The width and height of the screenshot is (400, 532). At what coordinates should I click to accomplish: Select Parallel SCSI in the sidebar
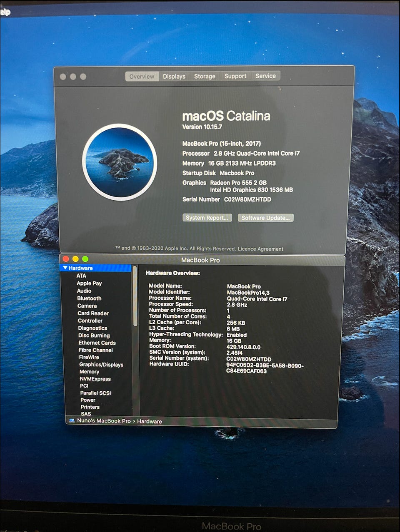click(x=95, y=393)
